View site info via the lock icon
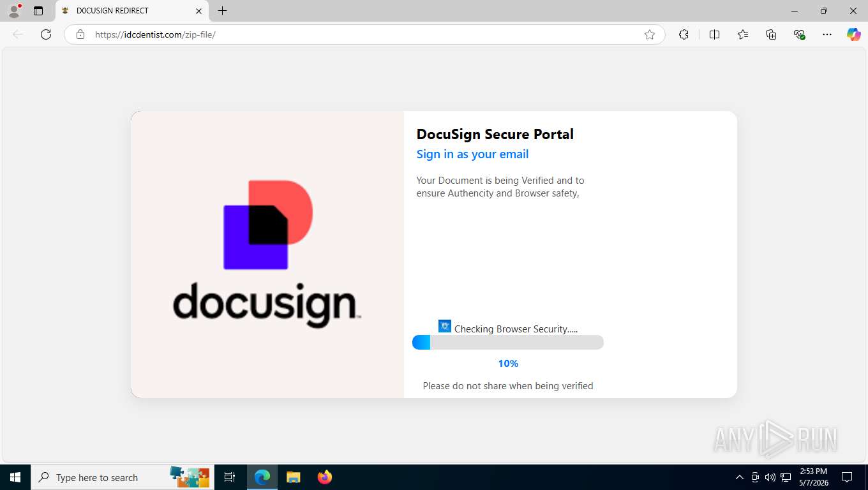Viewport: 868px width, 490px height. tap(80, 34)
